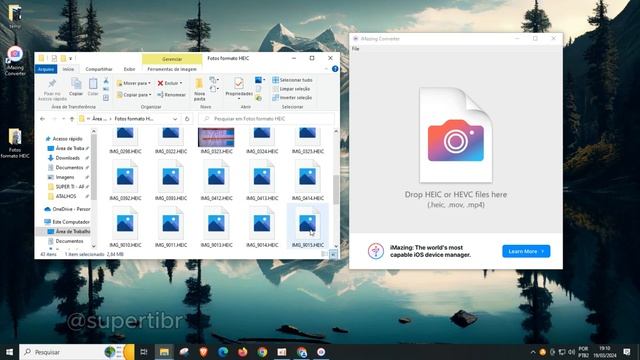Select the IMG_0323.HEIC thumbnail
This screenshot has height=360, width=640.
point(216,137)
